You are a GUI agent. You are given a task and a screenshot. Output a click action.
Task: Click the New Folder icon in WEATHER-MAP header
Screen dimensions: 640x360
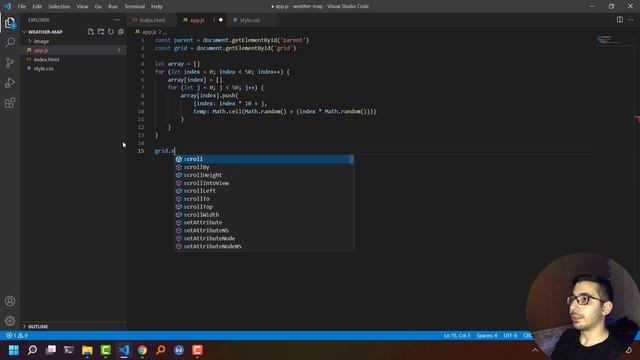pos(101,31)
